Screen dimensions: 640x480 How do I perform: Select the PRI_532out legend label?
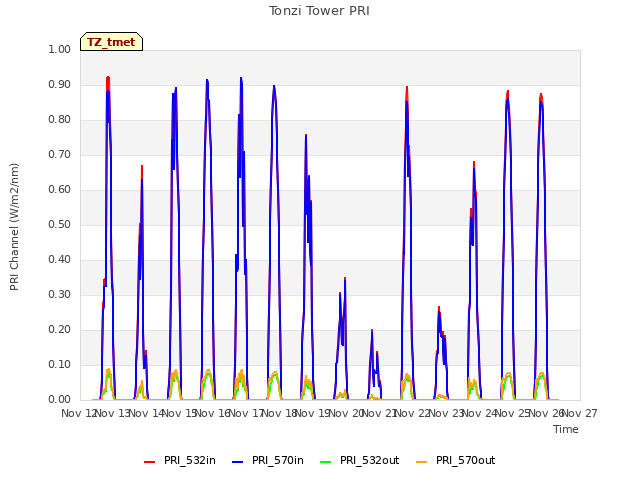[369, 460]
